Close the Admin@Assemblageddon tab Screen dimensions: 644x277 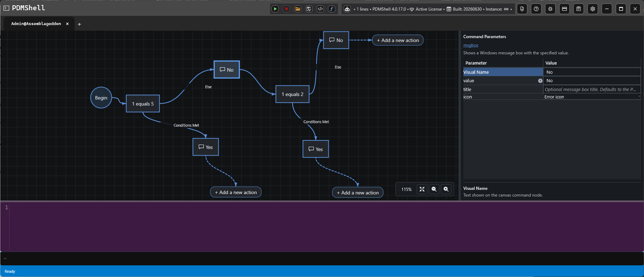pyautogui.click(x=67, y=24)
